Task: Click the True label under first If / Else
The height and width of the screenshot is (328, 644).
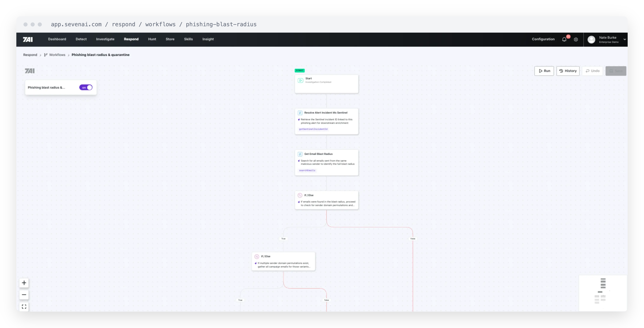Action: point(283,239)
